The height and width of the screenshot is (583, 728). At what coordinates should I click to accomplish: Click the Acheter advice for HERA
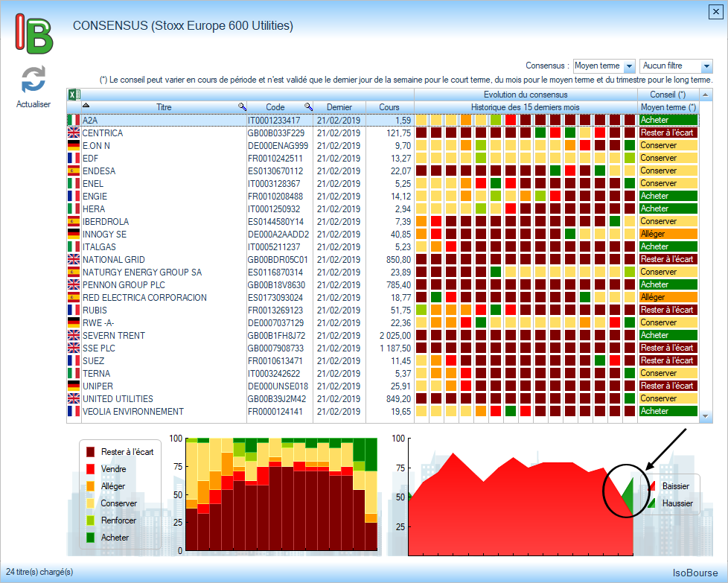click(668, 208)
